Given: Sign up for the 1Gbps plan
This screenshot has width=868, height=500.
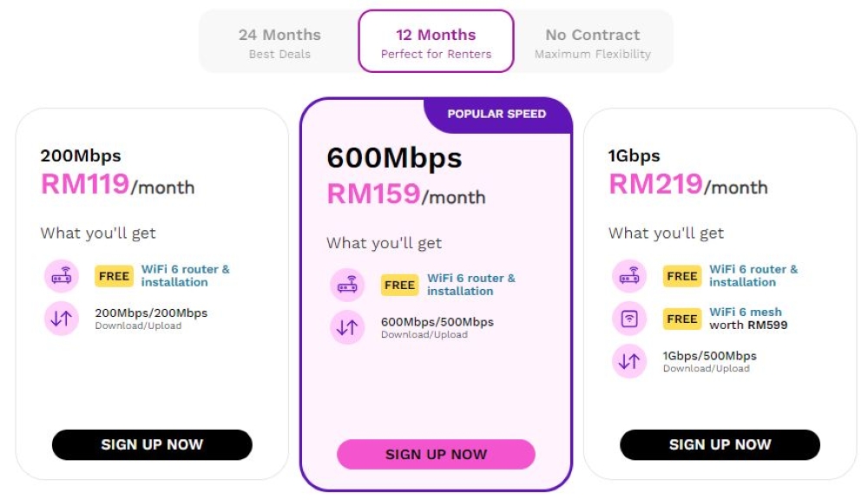Looking at the screenshot, I should click(720, 444).
